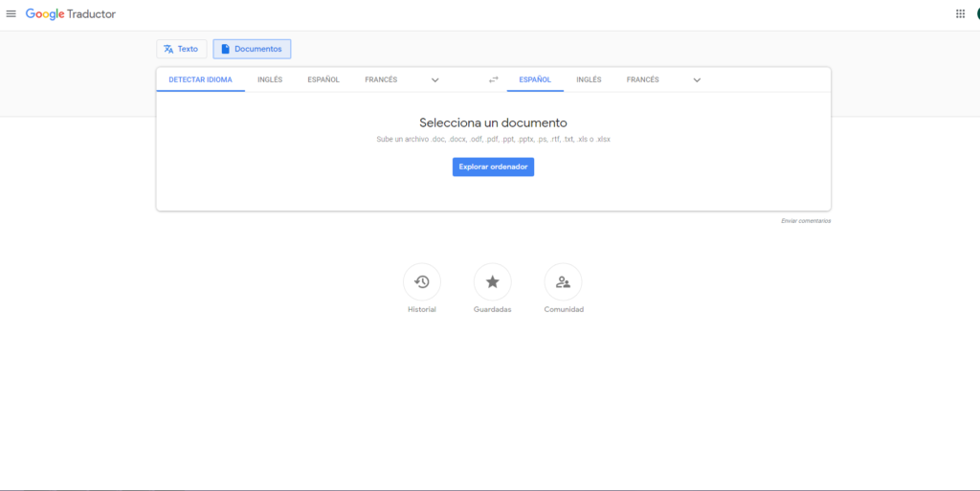Select Español as target language
Image resolution: width=980 pixels, height=491 pixels.
click(535, 79)
